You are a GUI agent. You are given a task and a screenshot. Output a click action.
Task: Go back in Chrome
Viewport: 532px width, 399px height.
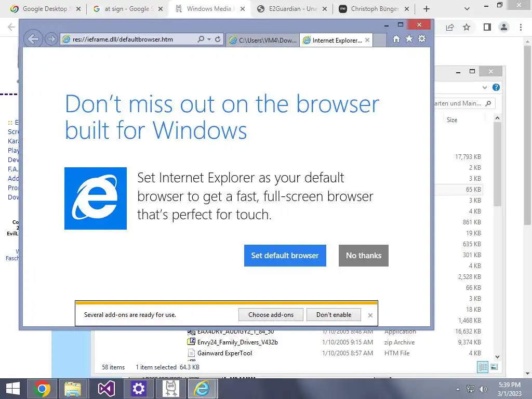11,27
